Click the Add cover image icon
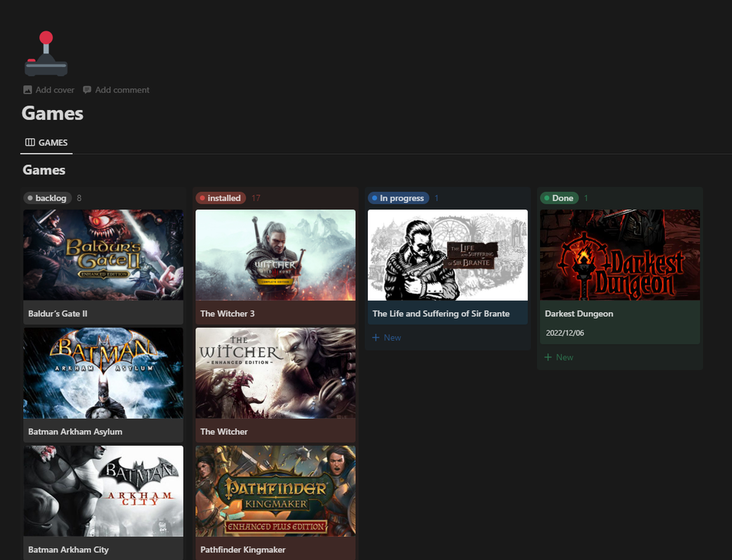The width and height of the screenshot is (732, 560). click(x=27, y=90)
